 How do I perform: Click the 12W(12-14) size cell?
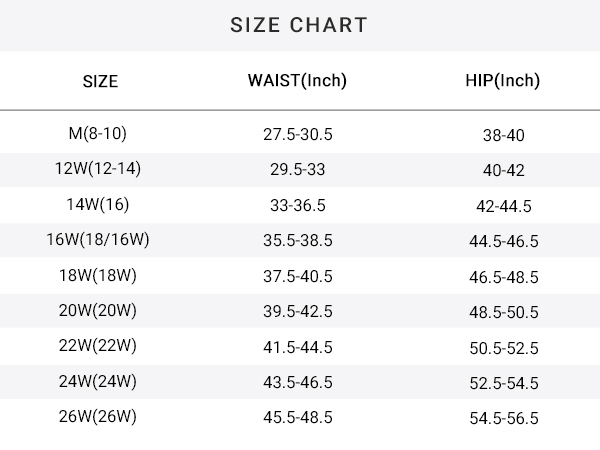[98, 168]
